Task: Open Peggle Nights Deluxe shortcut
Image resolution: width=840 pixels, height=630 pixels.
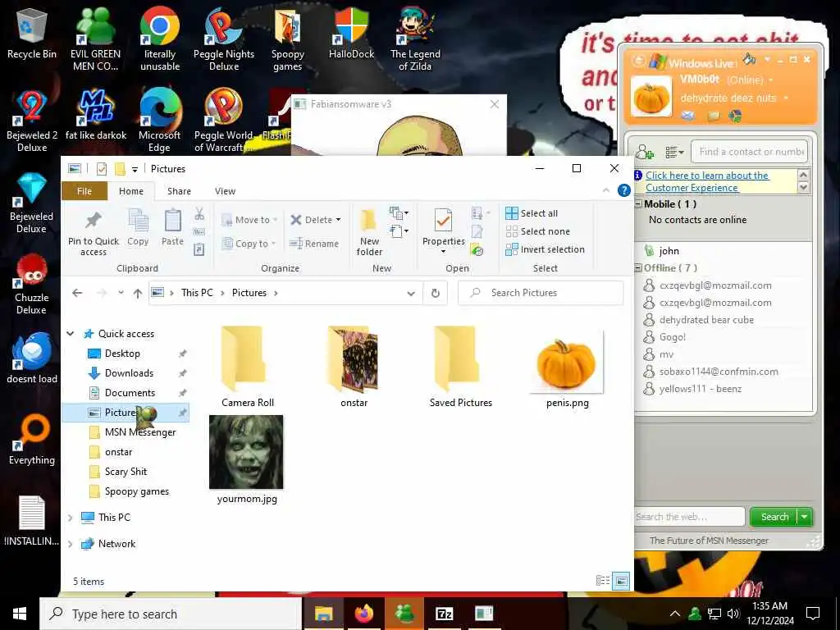Action: [224, 39]
